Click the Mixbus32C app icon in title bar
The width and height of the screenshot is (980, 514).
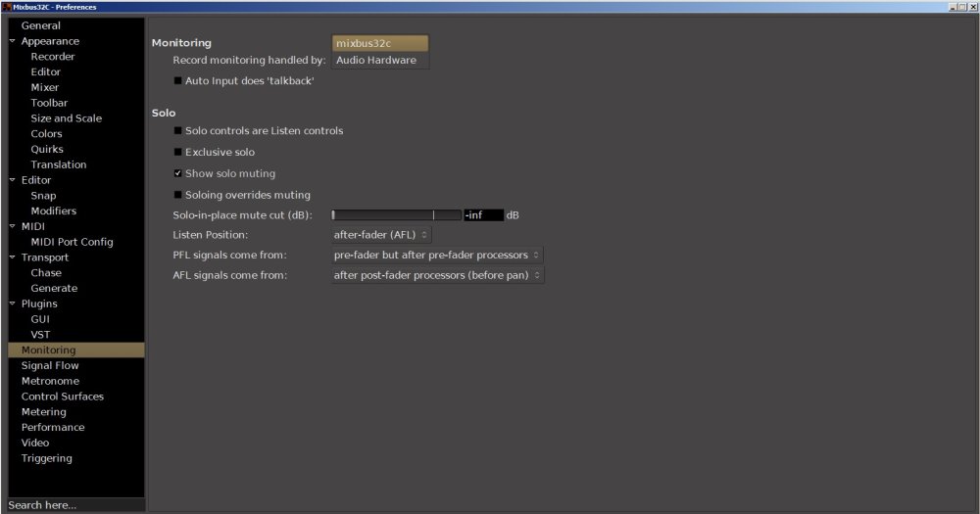click(x=7, y=7)
